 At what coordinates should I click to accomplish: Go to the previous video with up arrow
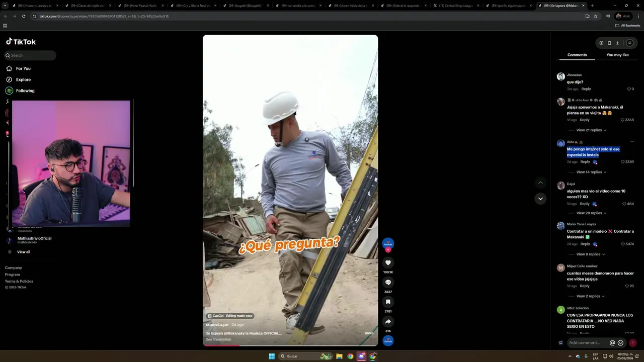tap(540, 183)
